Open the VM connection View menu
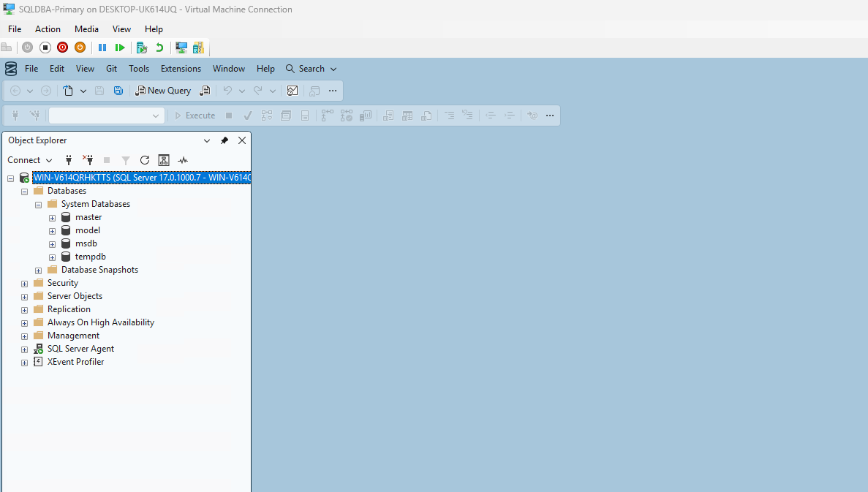The width and height of the screenshot is (868, 492). [x=122, y=29]
